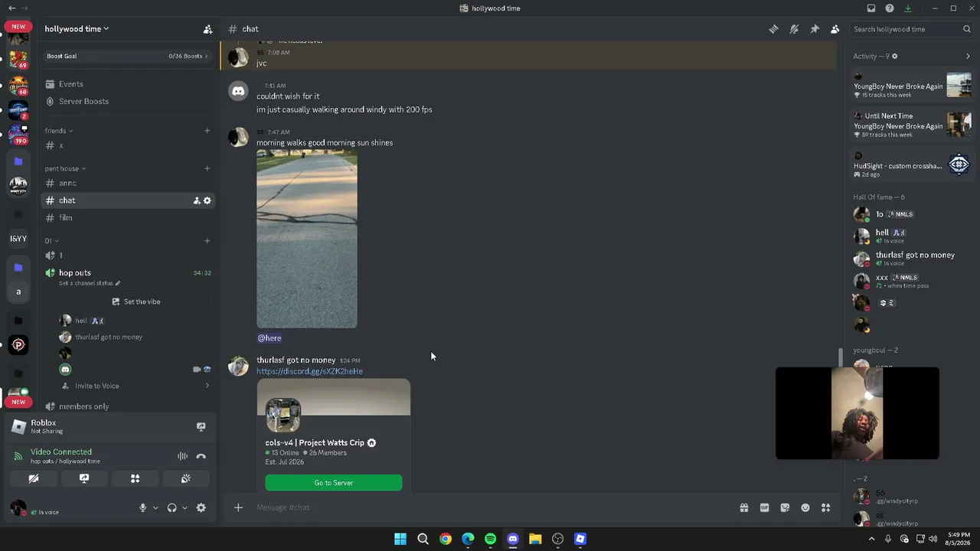Image resolution: width=980 pixels, height=551 pixels.
Task: Open the Boost Goal progress bar
Action: tap(127, 56)
